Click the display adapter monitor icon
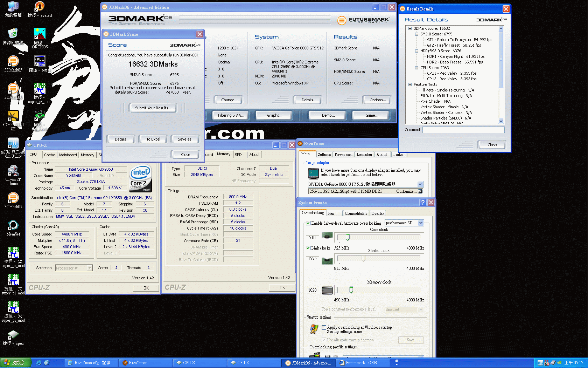Screen dimensions: 588x368 tap(313, 173)
